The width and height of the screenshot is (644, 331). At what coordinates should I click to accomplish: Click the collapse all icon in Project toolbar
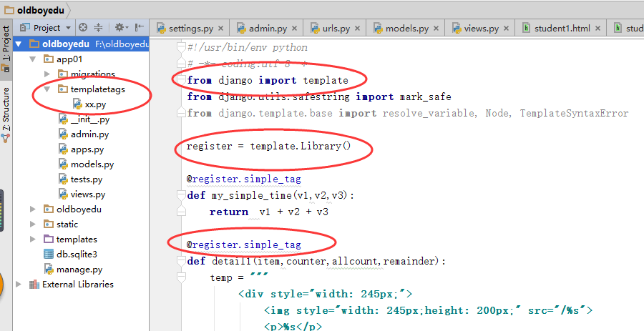point(99,28)
